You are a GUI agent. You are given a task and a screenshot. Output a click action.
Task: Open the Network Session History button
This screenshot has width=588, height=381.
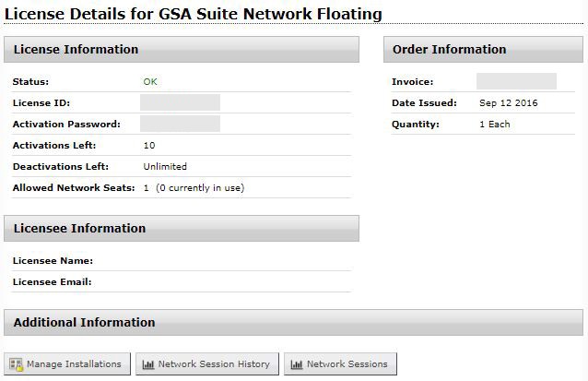(207, 363)
